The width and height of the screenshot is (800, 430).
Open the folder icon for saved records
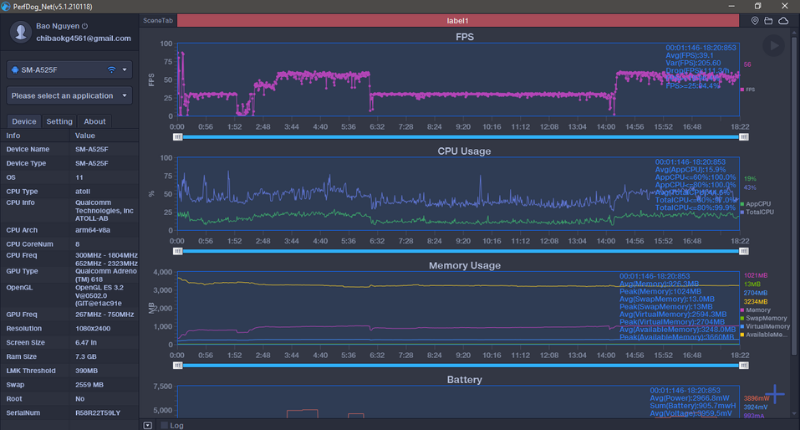(770, 20)
